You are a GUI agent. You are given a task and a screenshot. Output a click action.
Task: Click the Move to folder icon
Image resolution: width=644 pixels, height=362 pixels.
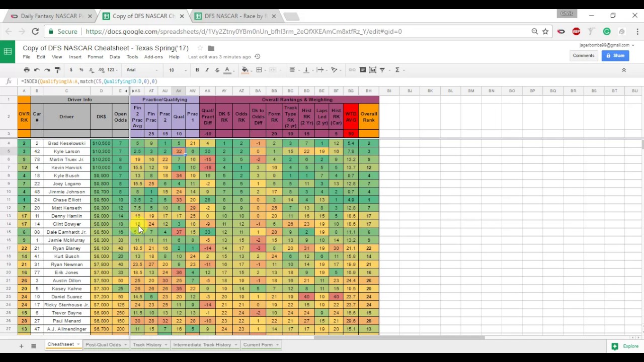point(211,48)
